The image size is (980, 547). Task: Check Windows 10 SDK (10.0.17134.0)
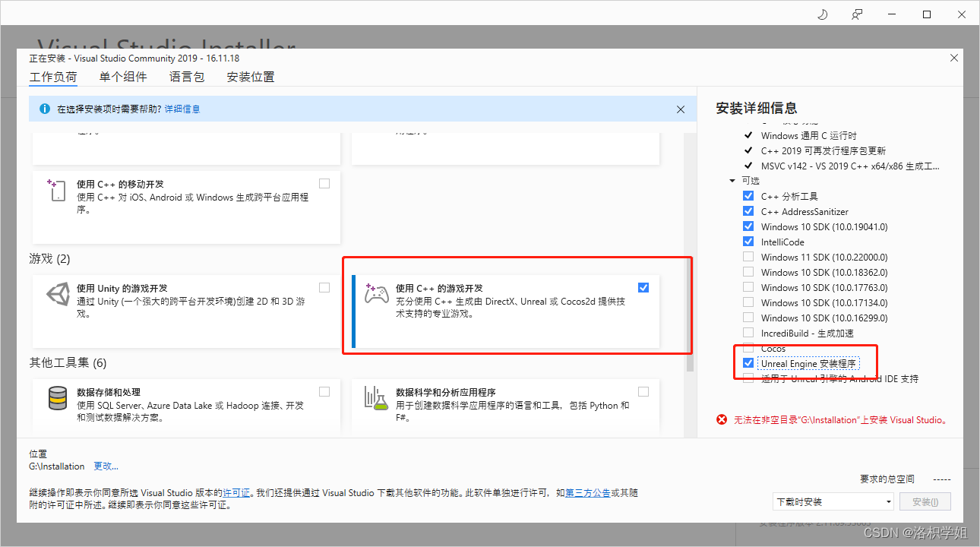[x=748, y=302]
